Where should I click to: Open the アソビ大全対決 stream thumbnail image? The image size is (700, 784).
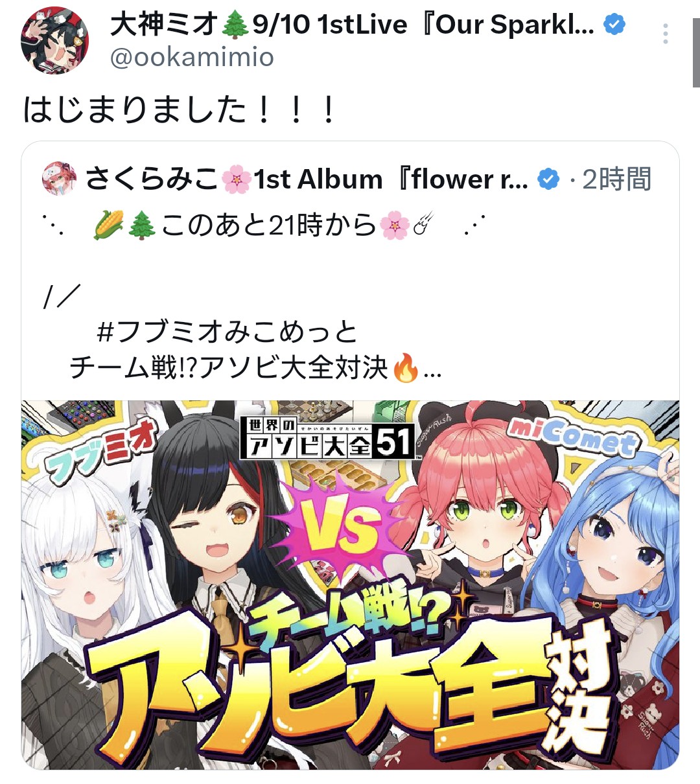(x=350, y=584)
